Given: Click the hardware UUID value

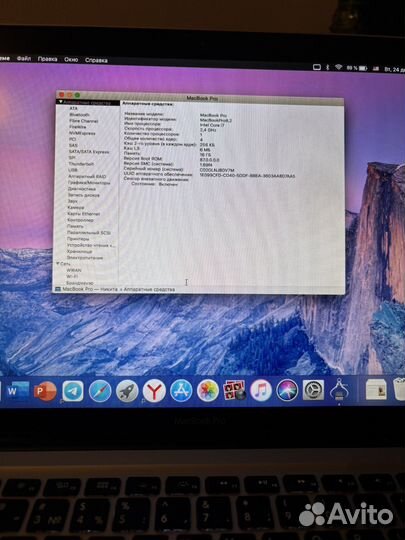Looking at the screenshot, I should click(247, 175).
